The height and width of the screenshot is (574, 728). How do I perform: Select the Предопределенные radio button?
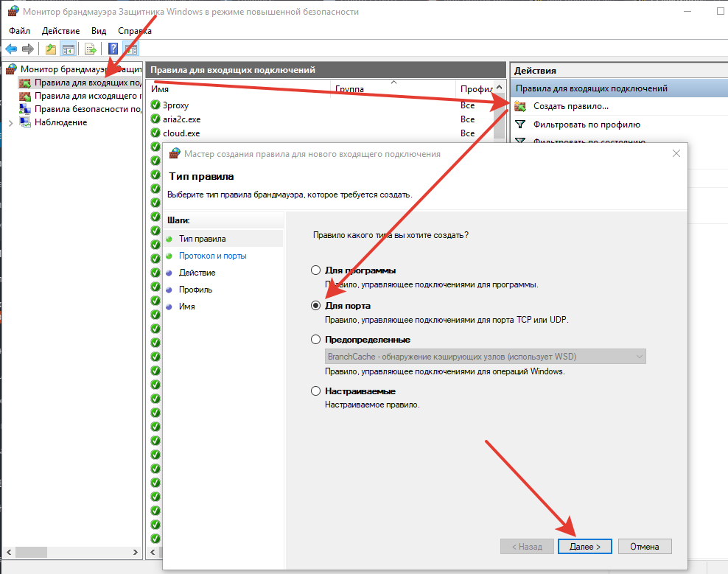click(x=315, y=340)
